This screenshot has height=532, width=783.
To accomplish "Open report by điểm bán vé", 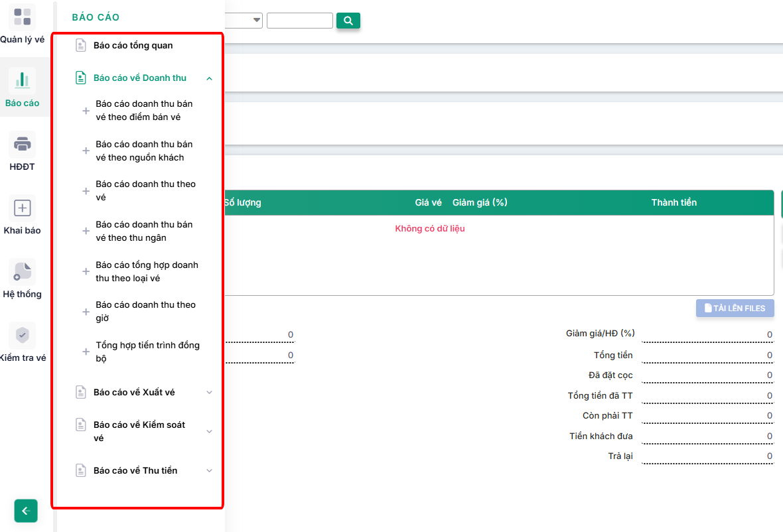I will click(144, 111).
